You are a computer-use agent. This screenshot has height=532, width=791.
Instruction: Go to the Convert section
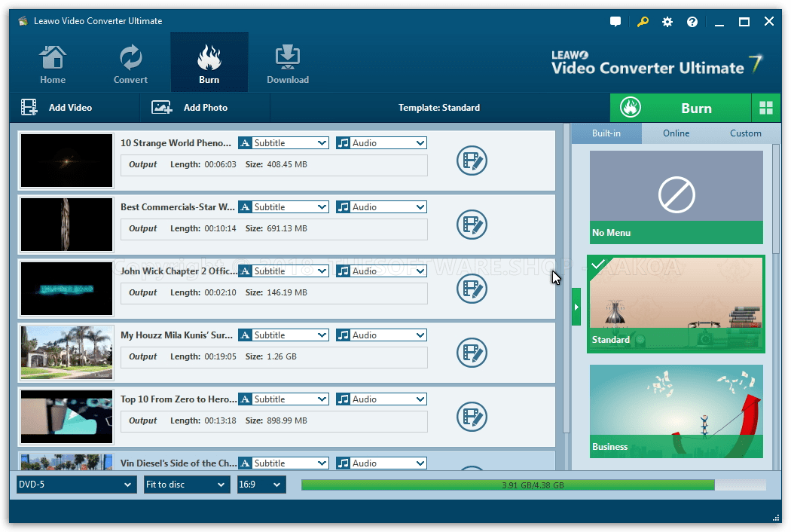130,65
